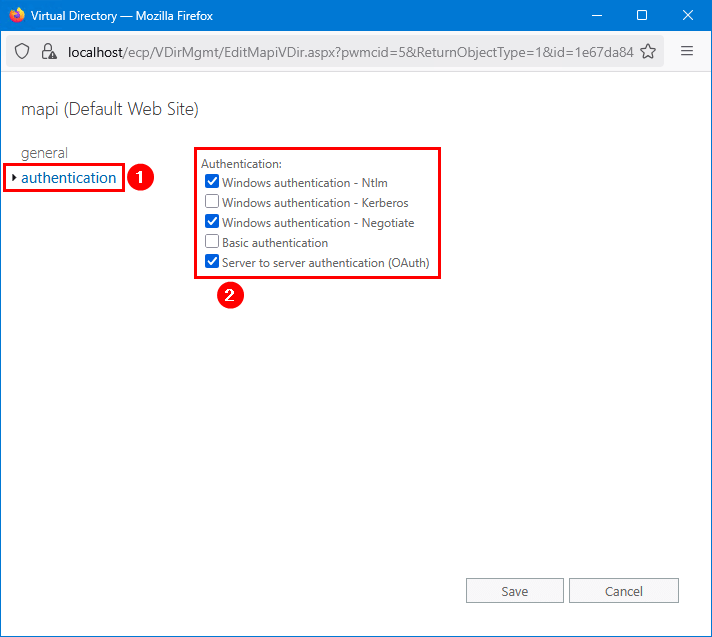Image resolution: width=712 pixels, height=637 pixels.
Task: Open the Firefox hamburger application menu
Action: point(687,51)
